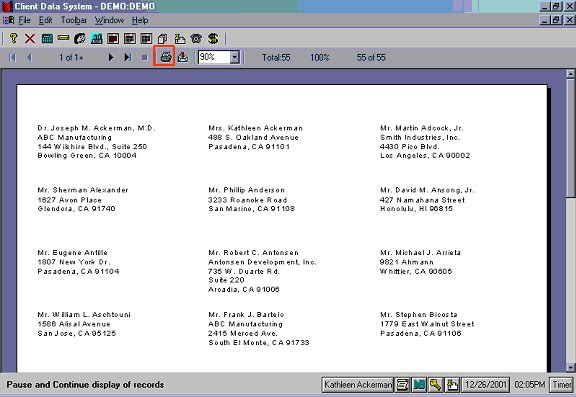Click the '1 of 1+' page indicator
Viewport: 576px width, 397px height.
point(71,57)
